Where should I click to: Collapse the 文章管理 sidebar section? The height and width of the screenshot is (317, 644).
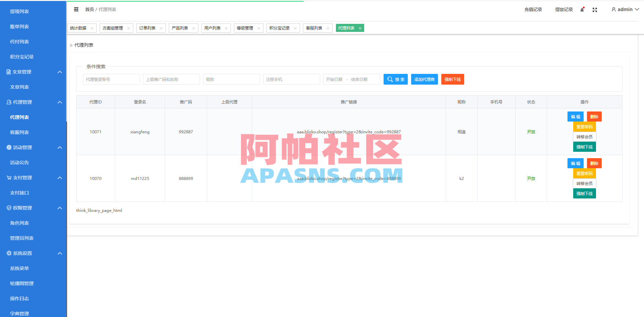60,72
